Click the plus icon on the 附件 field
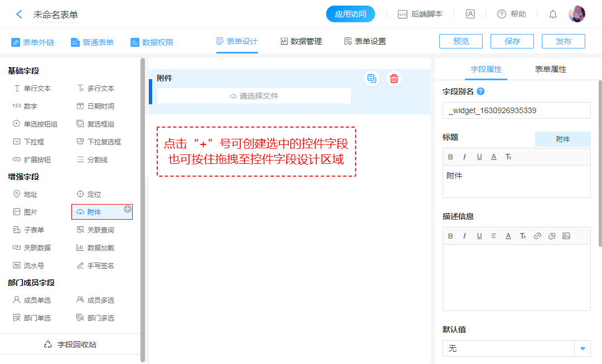 [x=128, y=209]
